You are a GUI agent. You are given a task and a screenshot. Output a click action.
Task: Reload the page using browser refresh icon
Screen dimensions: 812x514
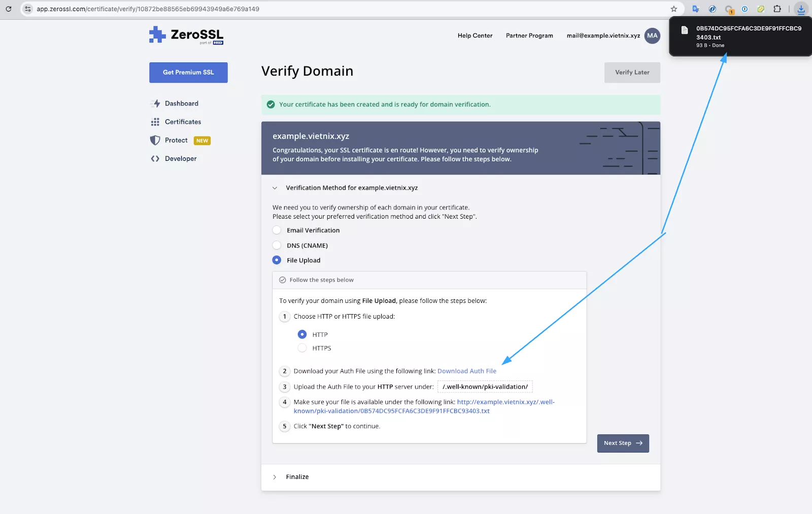click(9, 9)
